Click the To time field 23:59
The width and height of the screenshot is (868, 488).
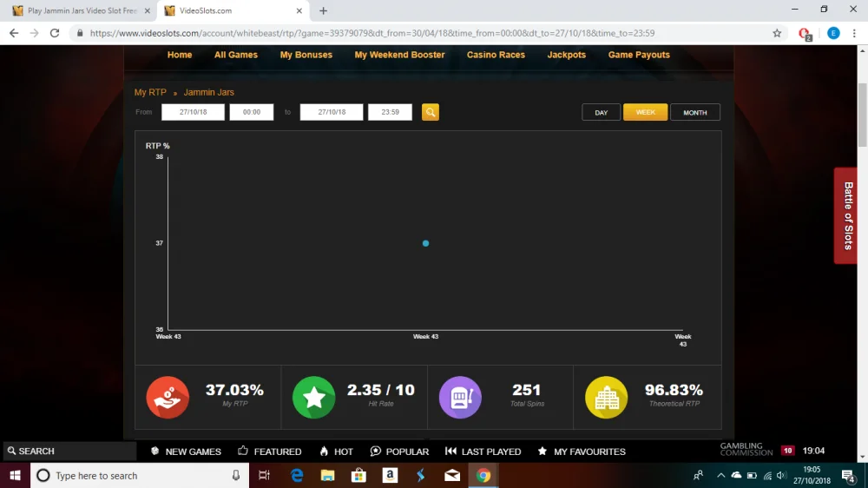point(391,112)
